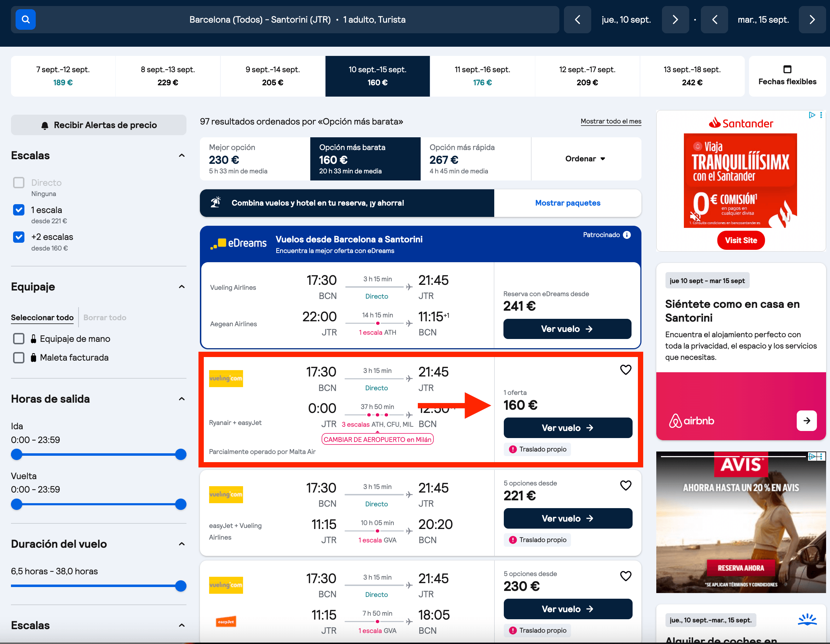830x644 pixels.
Task: Click Visit Site on Santander ad
Action: tap(741, 240)
